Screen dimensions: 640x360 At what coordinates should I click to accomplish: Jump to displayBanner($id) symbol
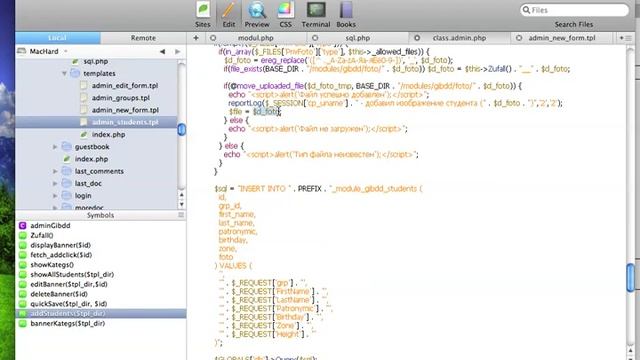pos(60,245)
